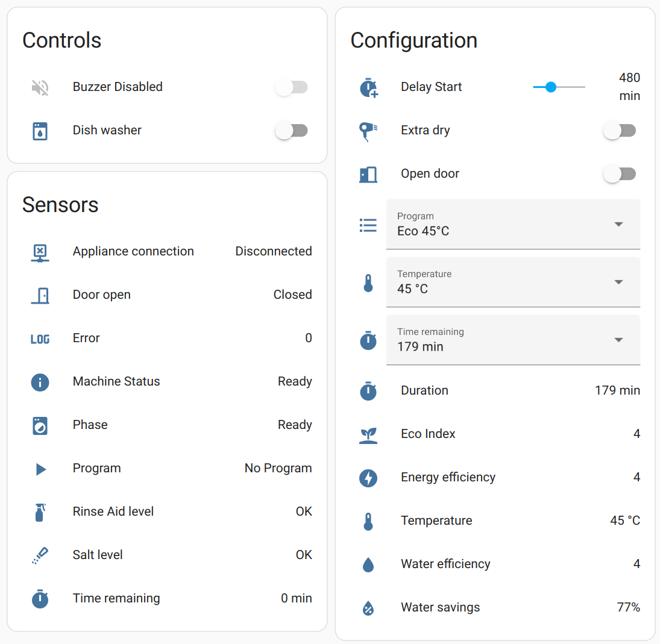Click the Rinse Aid bottle icon
Viewport: 660px width, 644px height.
point(40,512)
